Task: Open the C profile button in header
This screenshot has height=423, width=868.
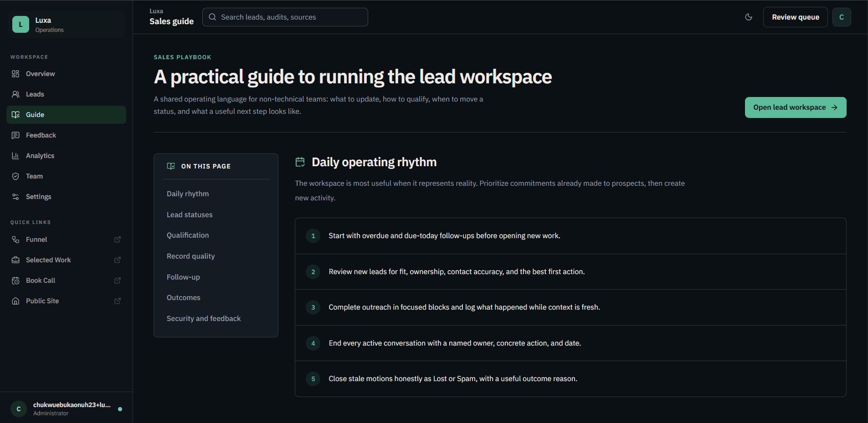Action: tap(842, 17)
